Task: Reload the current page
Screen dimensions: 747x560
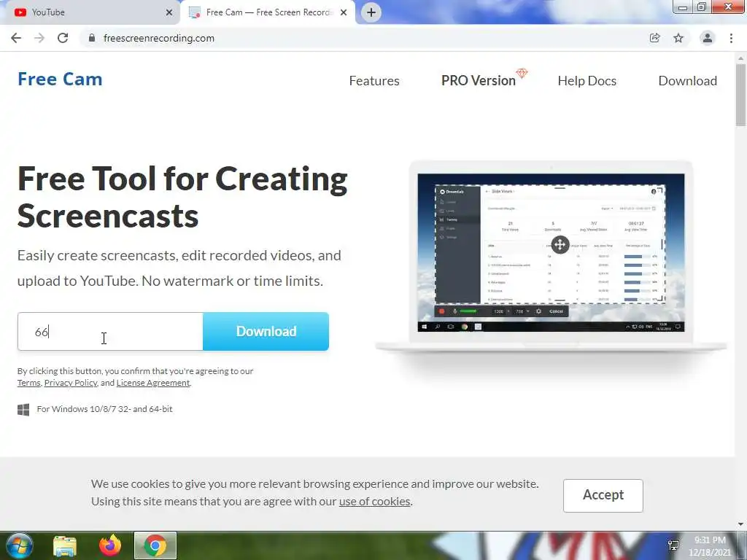Action: click(63, 38)
